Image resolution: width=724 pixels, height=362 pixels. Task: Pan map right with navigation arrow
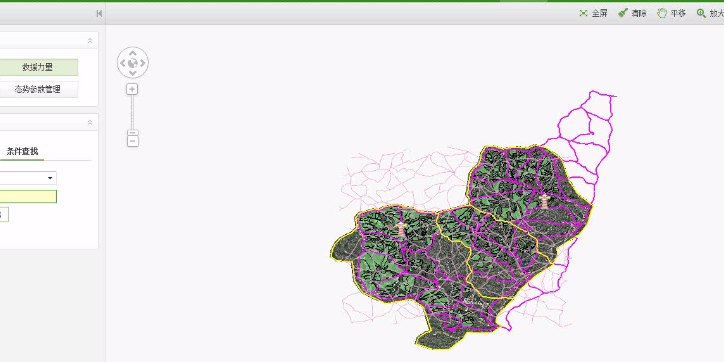pyautogui.click(x=143, y=62)
